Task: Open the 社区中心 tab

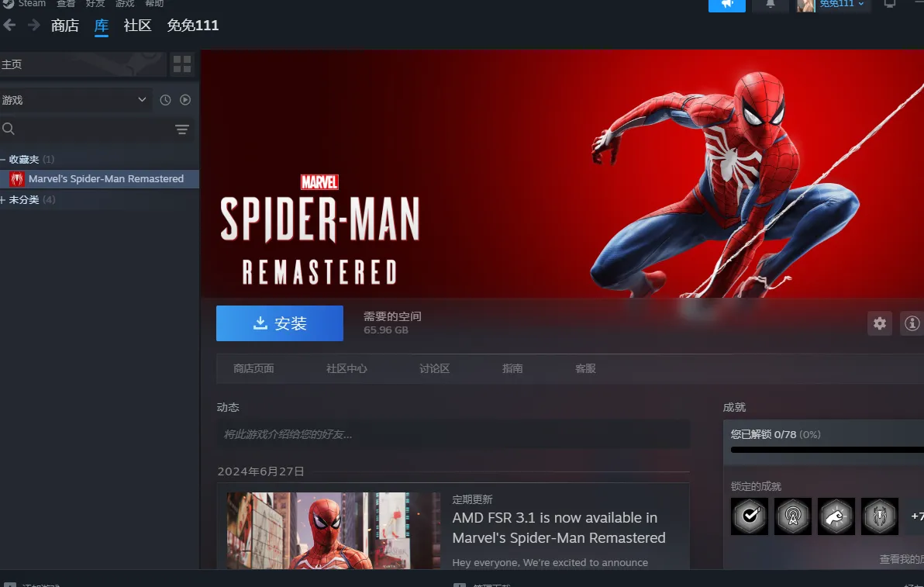Action: coord(346,369)
